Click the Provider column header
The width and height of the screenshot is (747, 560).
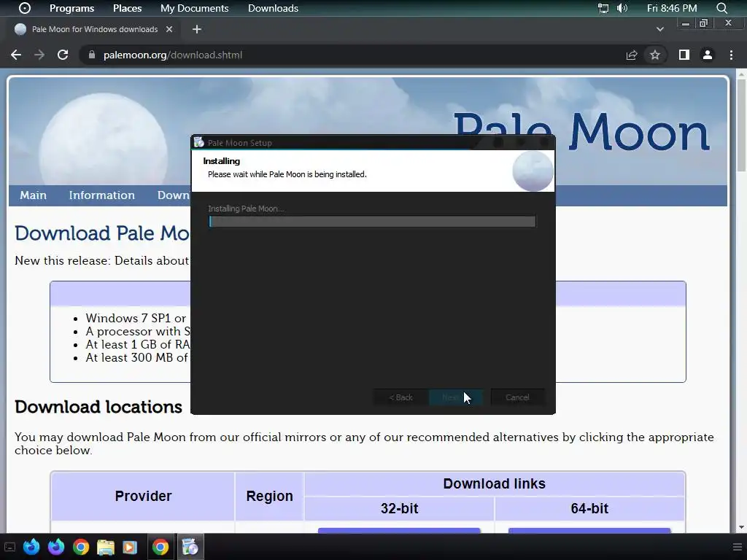[143, 496]
